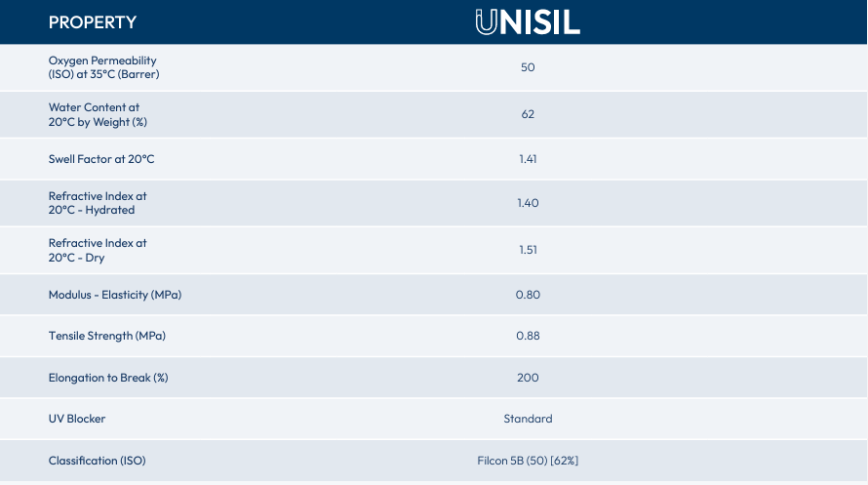Click the Filcon 5B (50) [62%] classification
Viewport: 868px width, 485px height.
click(528, 460)
